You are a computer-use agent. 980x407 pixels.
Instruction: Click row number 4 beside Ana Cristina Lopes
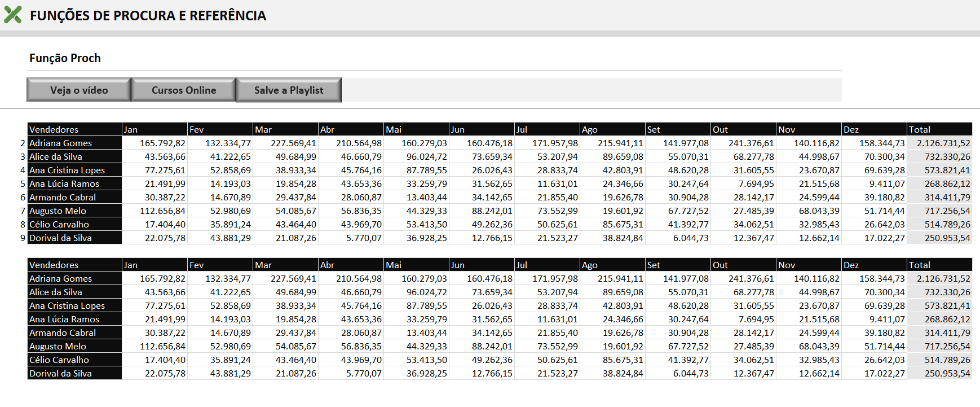(x=23, y=170)
